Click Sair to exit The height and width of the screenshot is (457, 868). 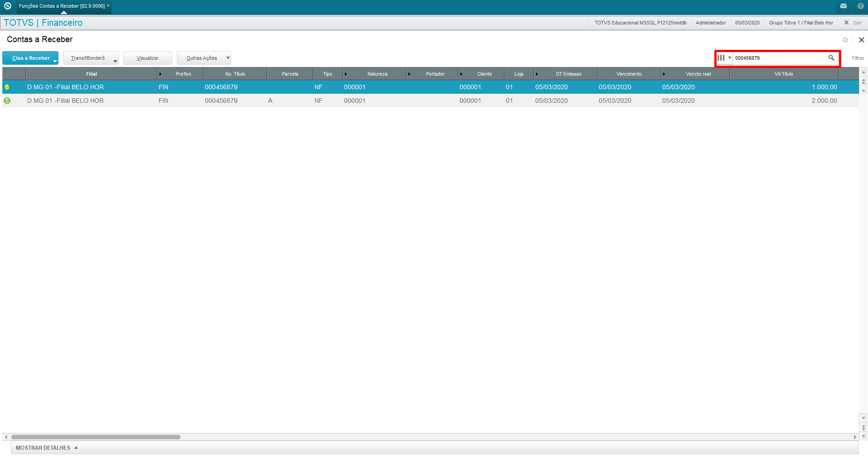[x=857, y=23]
